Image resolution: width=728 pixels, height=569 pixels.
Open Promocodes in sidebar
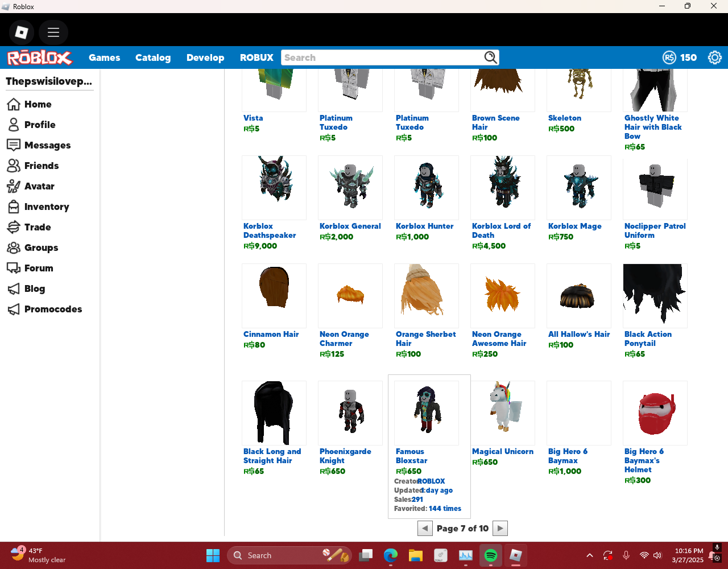(44, 309)
